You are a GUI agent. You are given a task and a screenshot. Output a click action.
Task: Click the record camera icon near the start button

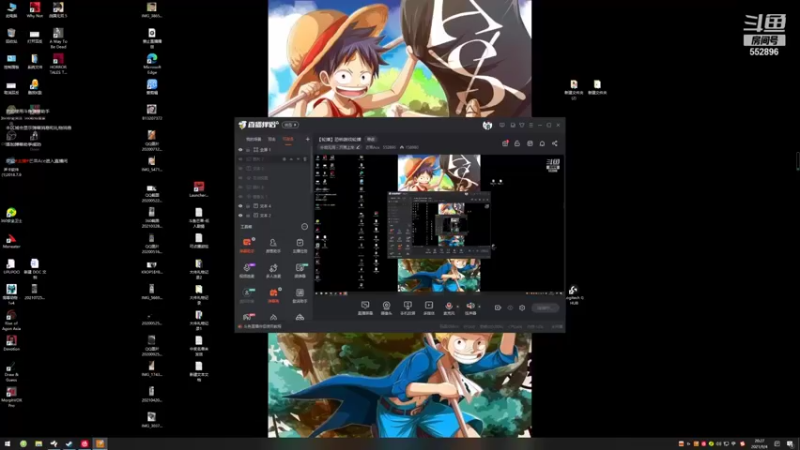tap(497, 308)
